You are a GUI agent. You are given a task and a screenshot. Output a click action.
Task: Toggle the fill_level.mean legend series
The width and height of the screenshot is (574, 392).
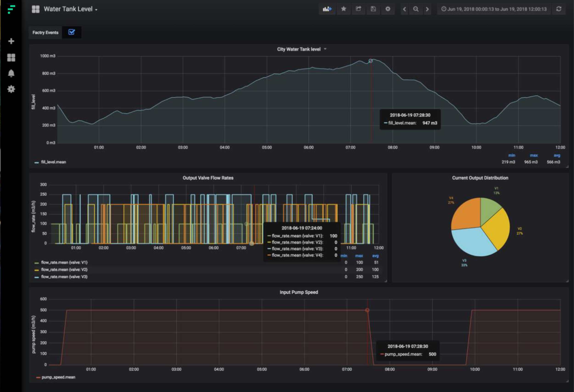click(54, 162)
